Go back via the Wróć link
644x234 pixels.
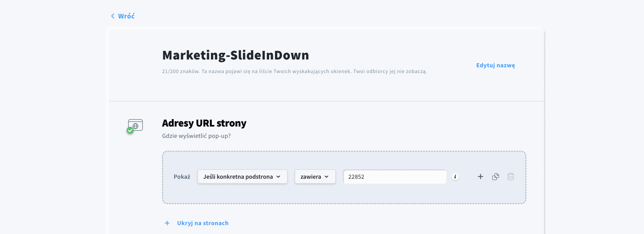click(126, 16)
